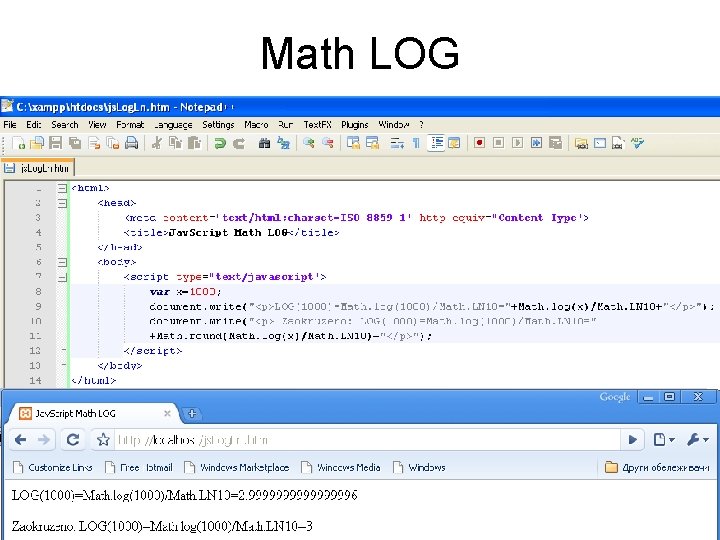720x540 pixels.
Task: Click the Stop recording macro icon
Action: 498,143
